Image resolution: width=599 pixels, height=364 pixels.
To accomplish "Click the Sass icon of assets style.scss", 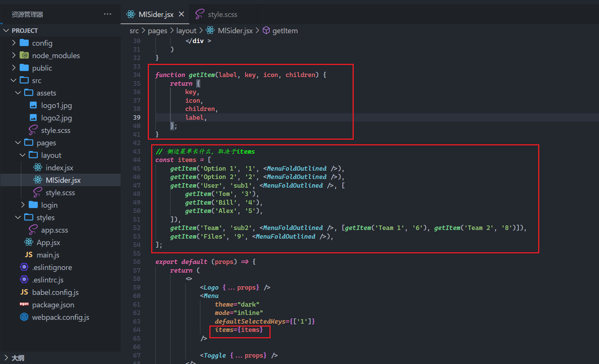I will click(33, 130).
